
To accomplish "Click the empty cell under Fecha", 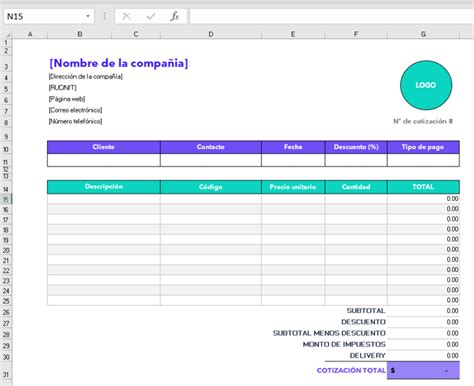I will 293,160.
